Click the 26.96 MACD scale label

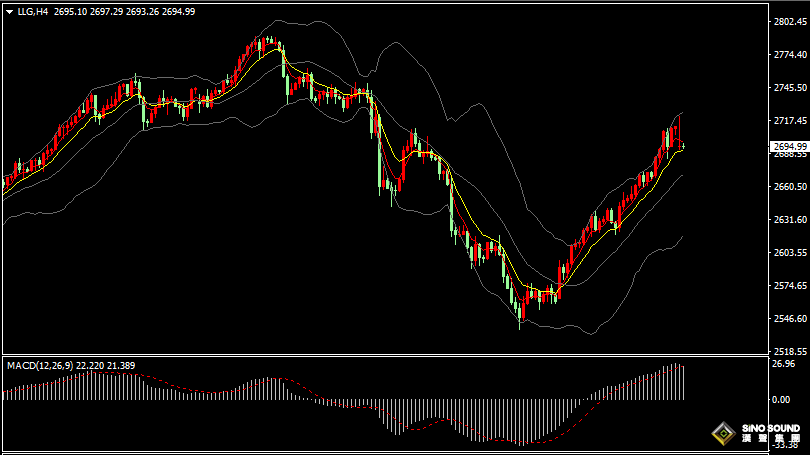pos(784,364)
